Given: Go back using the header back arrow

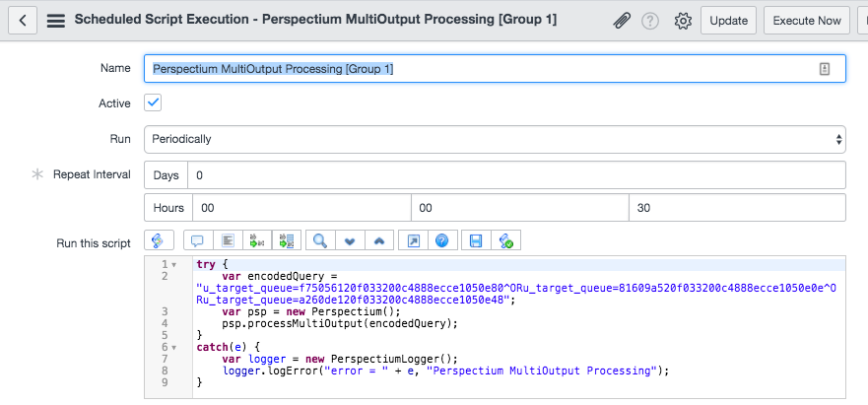Looking at the screenshot, I should (x=23, y=21).
